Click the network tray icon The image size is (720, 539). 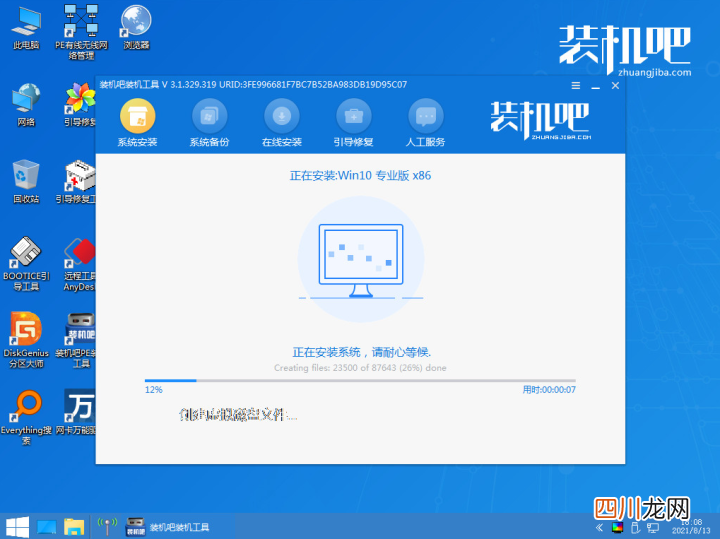tap(652, 528)
